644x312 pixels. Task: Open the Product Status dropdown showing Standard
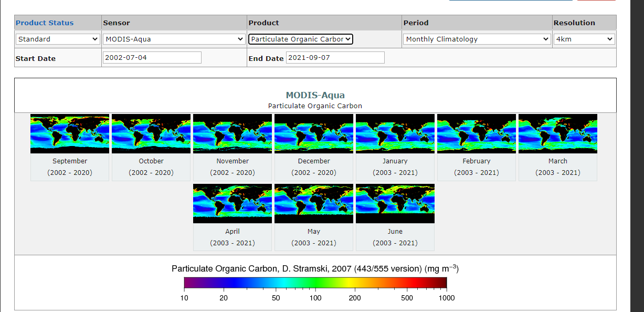(58, 39)
